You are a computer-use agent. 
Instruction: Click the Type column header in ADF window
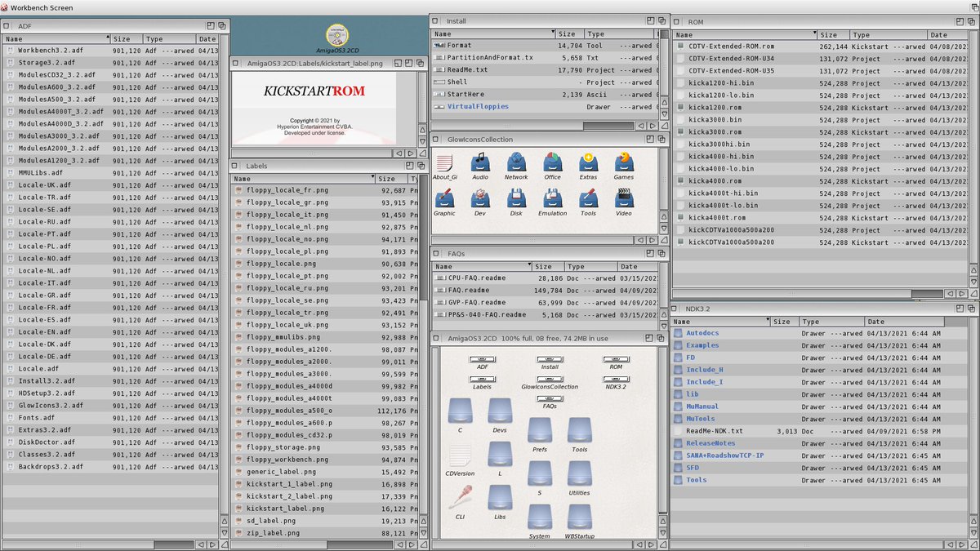pyautogui.click(x=169, y=38)
